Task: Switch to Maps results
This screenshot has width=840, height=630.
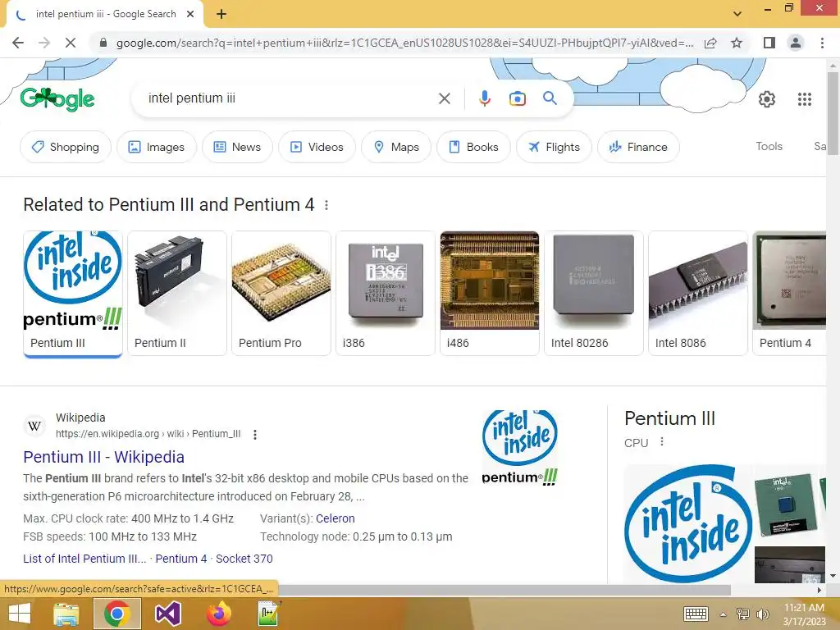Action: [x=396, y=147]
